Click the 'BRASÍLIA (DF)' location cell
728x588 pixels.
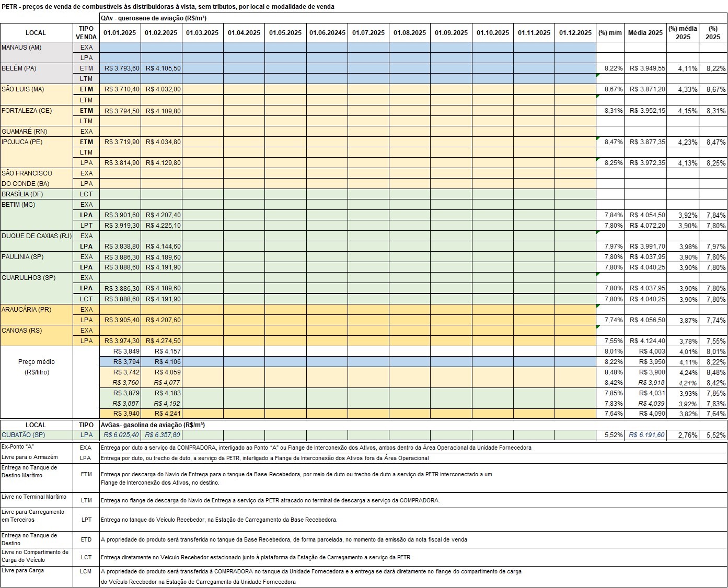[37, 194]
